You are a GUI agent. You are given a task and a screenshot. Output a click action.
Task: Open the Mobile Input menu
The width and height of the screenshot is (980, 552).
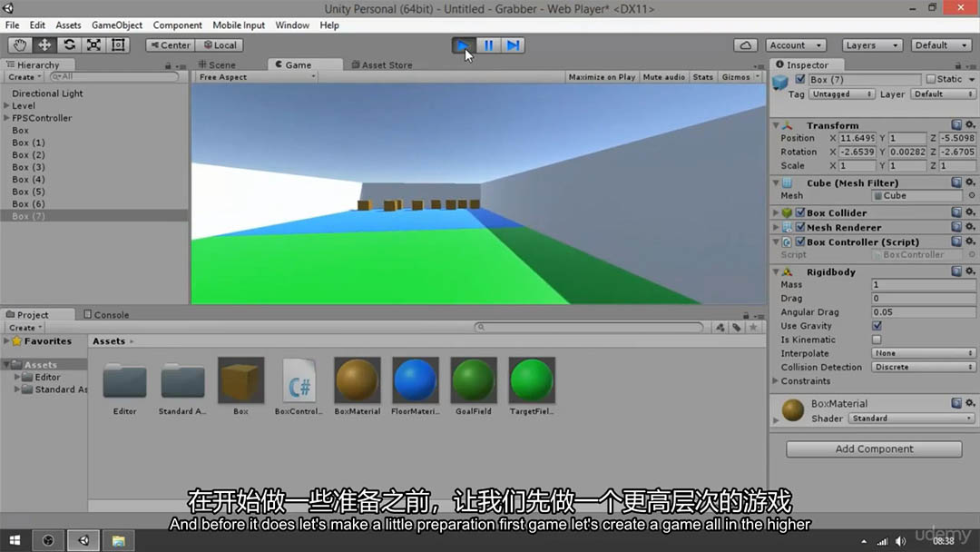click(239, 25)
